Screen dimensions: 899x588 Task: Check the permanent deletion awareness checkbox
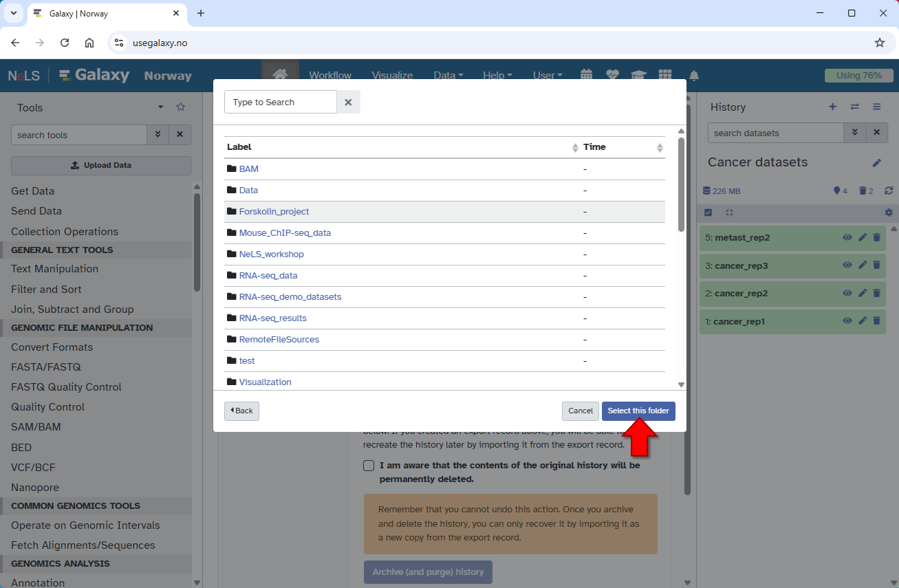pos(369,466)
